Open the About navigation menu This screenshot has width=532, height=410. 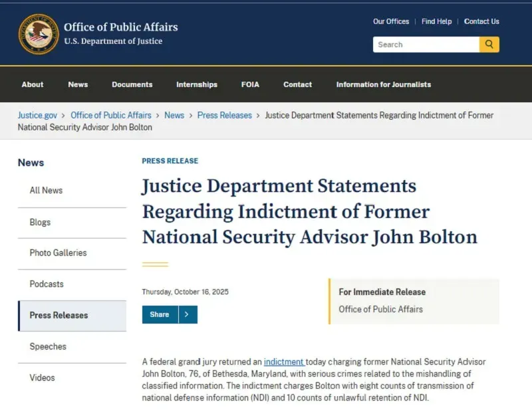click(33, 84)
